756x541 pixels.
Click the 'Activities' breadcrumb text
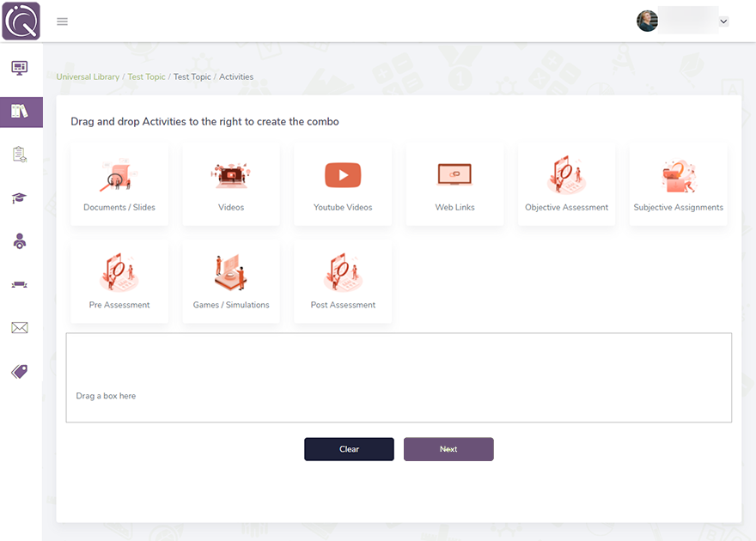[x=236, y=76]
